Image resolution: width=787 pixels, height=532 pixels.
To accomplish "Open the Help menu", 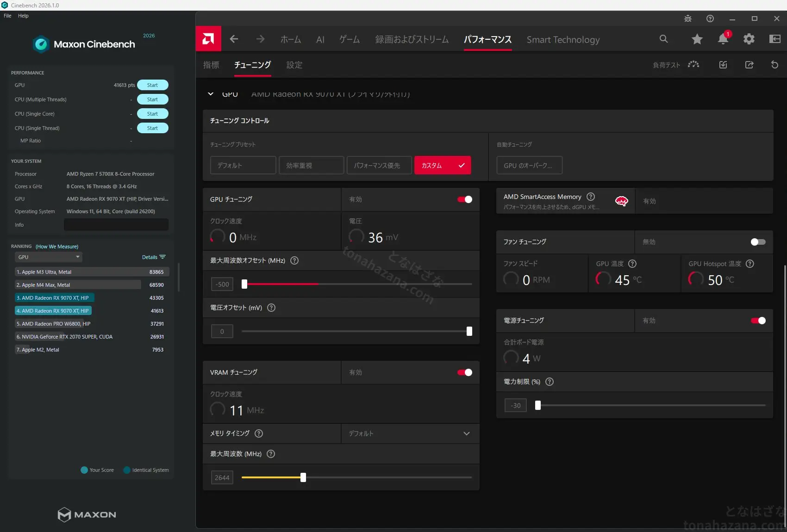I will (23, 16).
